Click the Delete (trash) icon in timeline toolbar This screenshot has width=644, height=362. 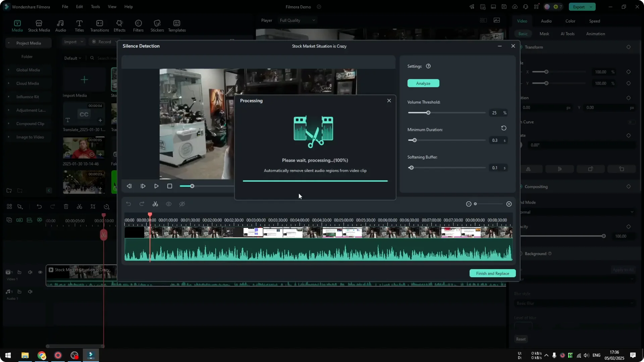(x=66, y=206)
